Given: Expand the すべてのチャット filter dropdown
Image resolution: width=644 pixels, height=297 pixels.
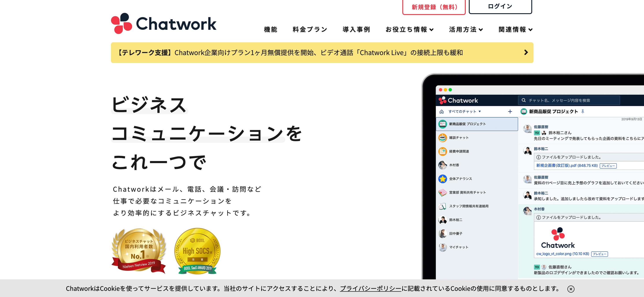Looking at the screenshot, I should coord(465,111).
